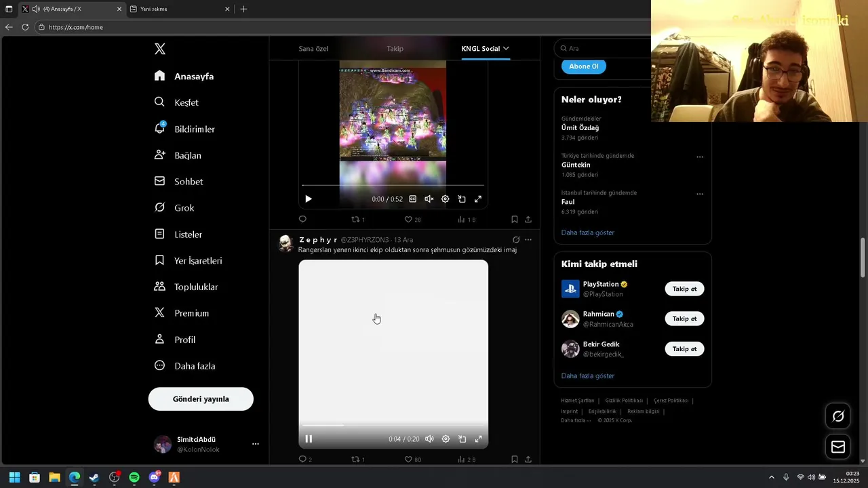
Task: Click Daha fazla göster under trends
Action: pyautogui.click(x=588, y=232)
